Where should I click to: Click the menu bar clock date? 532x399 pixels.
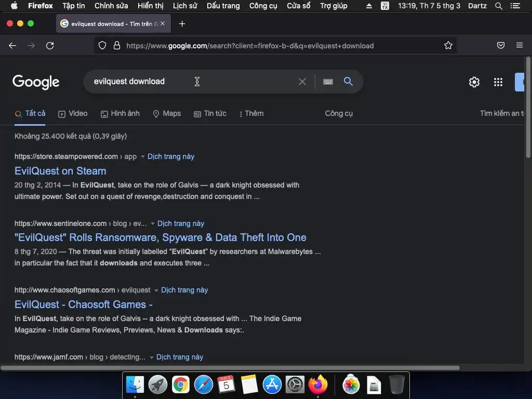click(429, 6)
